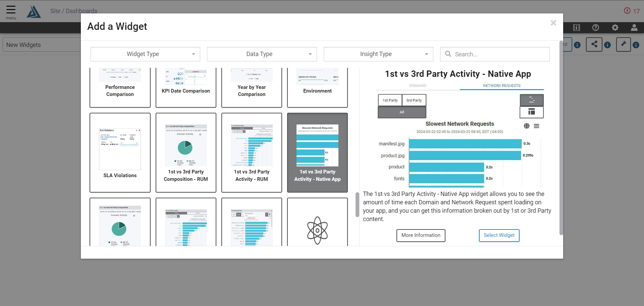This screenshot has width=644, height=306.
Task: Toggle the 3rd Party filter
Action: (x=414, y=100)
